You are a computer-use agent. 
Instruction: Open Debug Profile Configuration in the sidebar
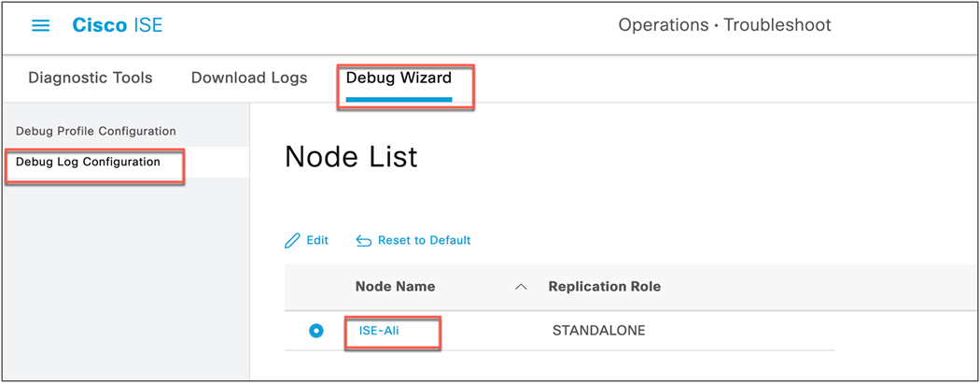95,132
